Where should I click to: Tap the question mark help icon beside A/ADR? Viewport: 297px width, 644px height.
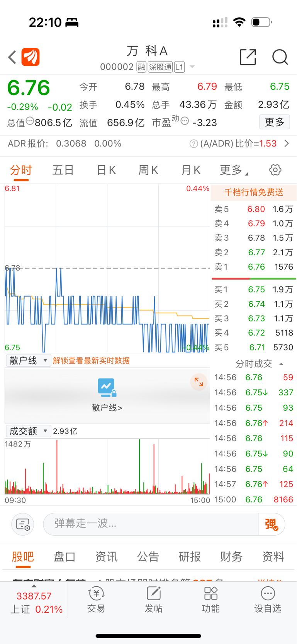point(194,144)
